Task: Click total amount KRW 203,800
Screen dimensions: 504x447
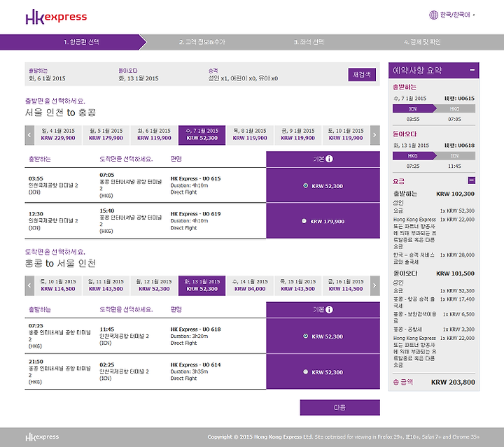Action: click(x=453, y=382)
